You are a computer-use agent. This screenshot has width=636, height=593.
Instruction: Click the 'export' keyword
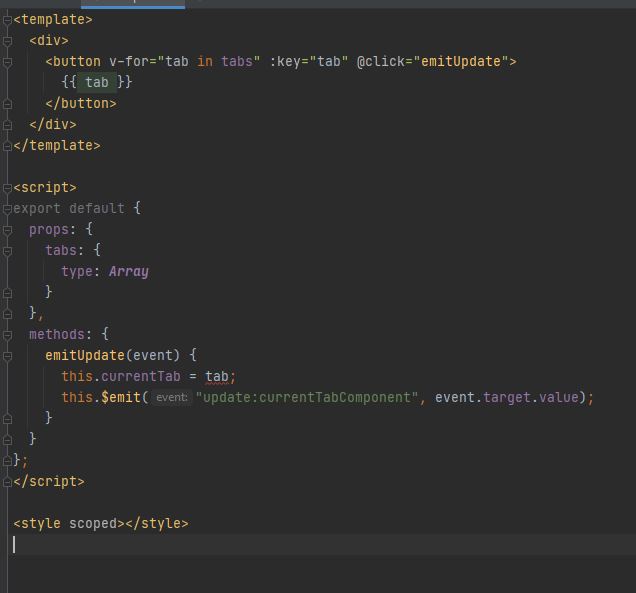pyautogui.click(x=37, y=208)
